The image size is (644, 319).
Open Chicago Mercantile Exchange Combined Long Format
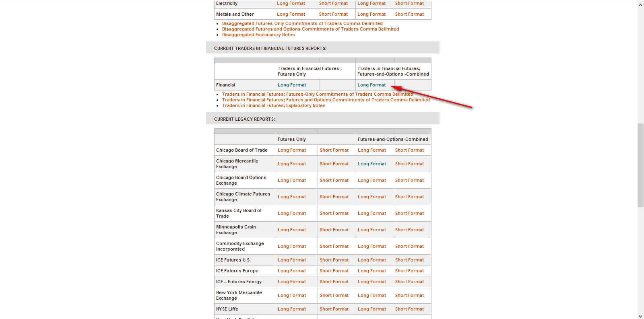click(372, 164)
